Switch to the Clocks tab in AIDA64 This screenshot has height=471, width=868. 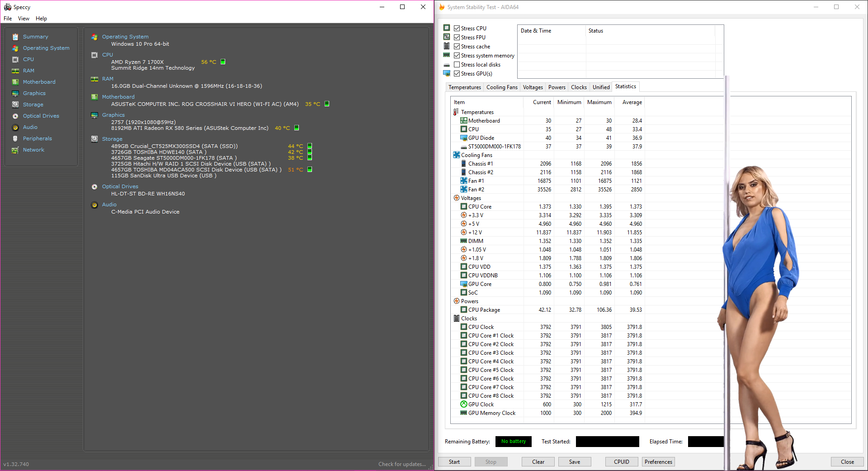[x=579, y=87]
